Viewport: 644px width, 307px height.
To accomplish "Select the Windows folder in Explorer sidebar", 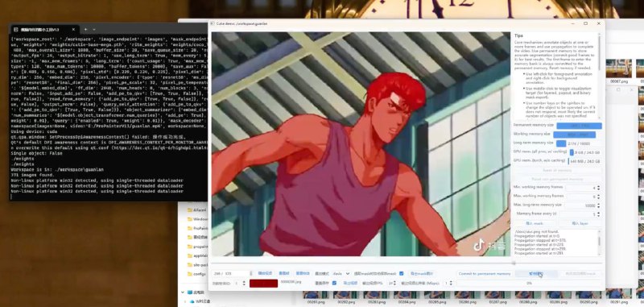I will (x=196, y=219).
